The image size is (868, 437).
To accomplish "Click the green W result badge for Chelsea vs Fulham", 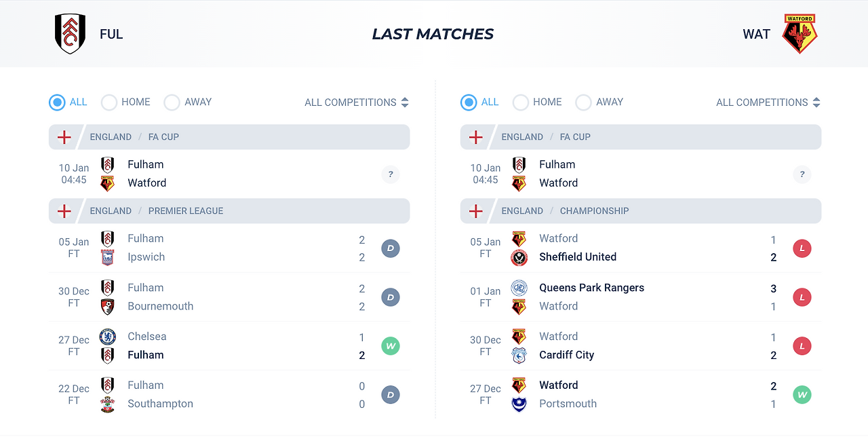I will pyautogui.click(x=391, y=346).
